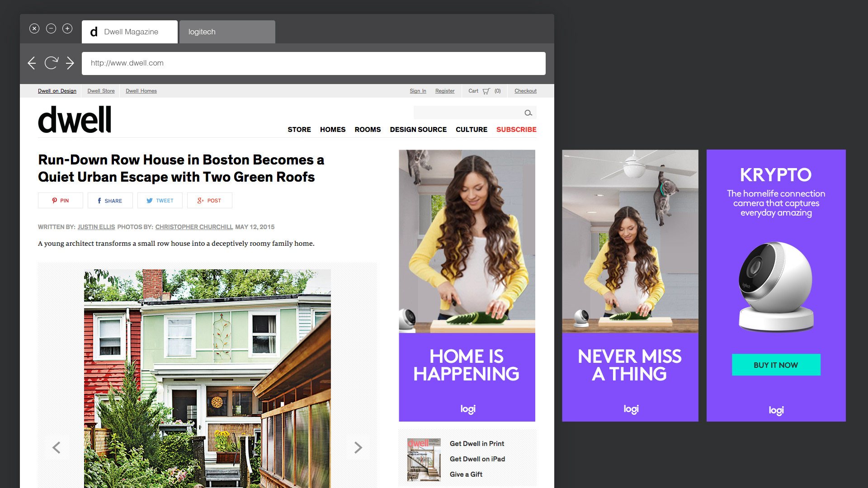Viewport: 868px width, 488px height.
Task: Click Give a Gift
Action: pos(466,474)
